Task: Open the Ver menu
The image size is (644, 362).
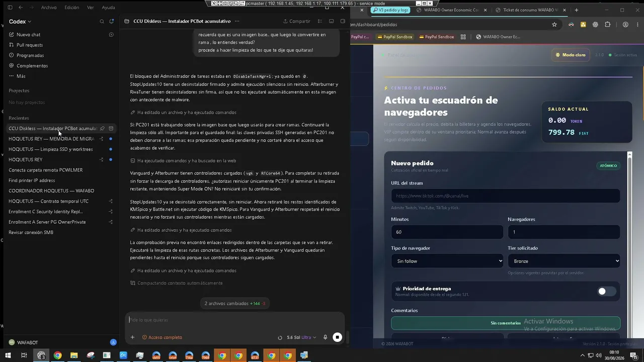Action: 91,8
